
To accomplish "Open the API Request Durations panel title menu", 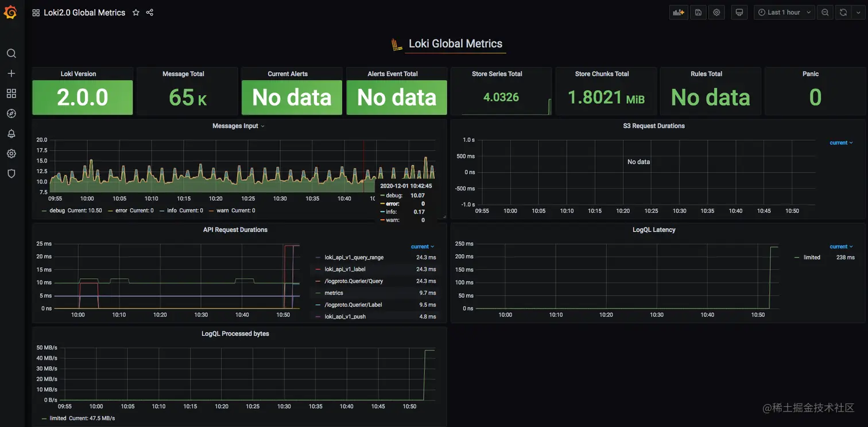I will tap(235, 230).
